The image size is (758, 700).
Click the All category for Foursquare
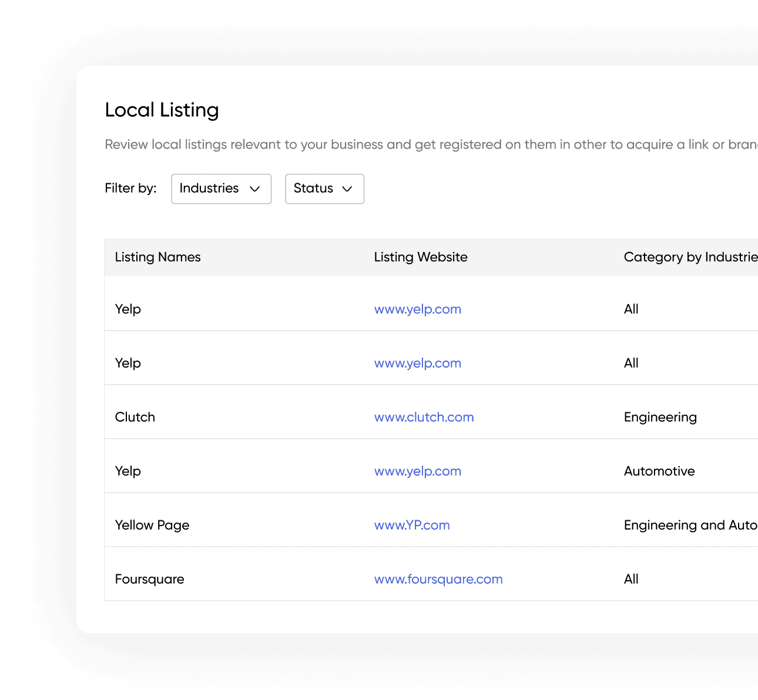click(x=631, y=579)
